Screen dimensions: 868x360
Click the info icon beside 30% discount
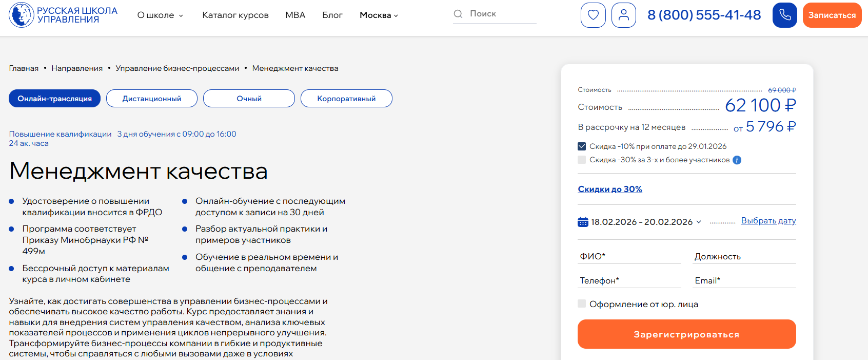point(737,160)
